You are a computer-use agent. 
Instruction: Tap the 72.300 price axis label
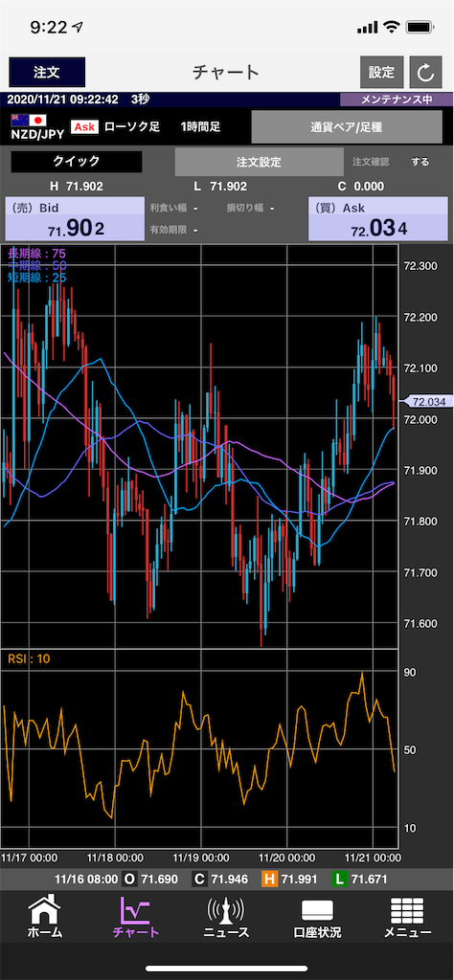tap(420, 266)
